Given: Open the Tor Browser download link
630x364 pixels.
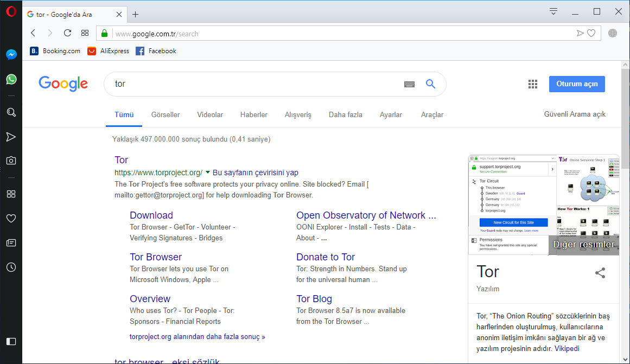Looking at the screenshot, I should (156, 257).
